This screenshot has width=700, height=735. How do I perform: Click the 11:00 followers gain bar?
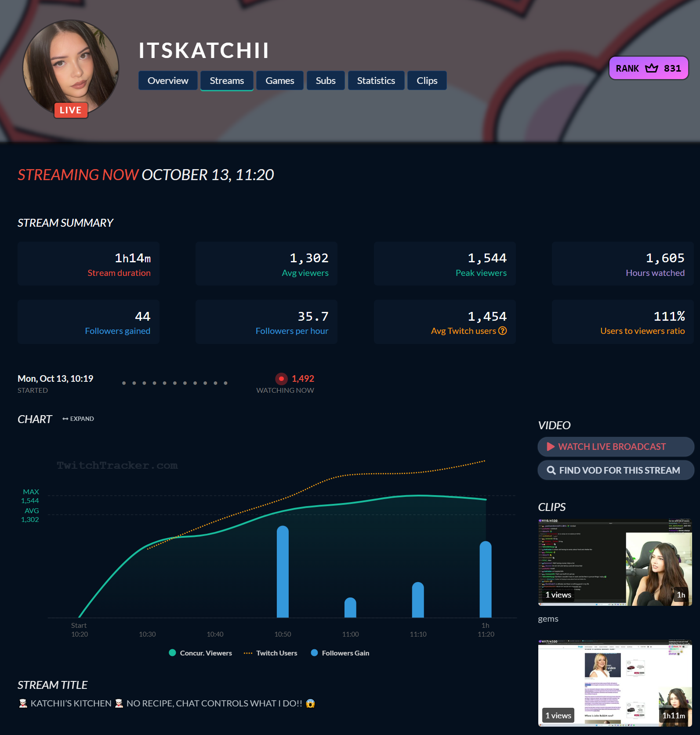point(350,608)
